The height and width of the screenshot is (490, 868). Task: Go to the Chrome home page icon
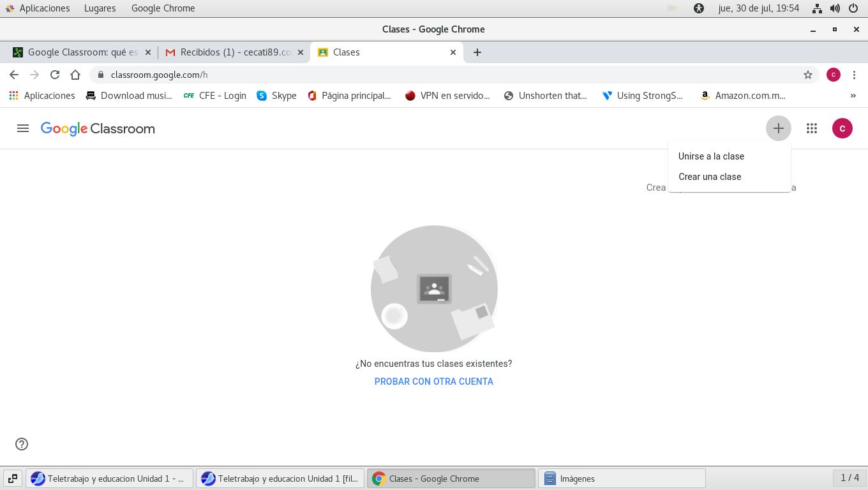pyautogui.click(x=75, y=75)
